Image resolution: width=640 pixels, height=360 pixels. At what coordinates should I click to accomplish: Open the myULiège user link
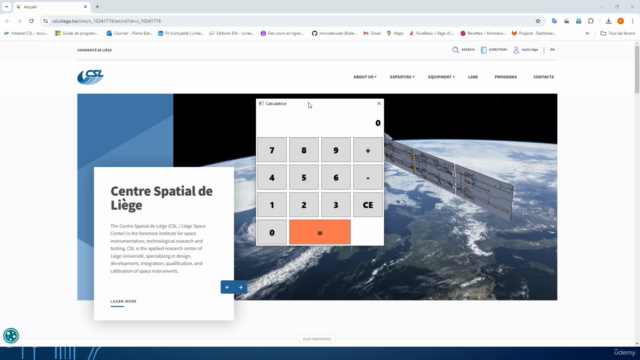(526, 50)
